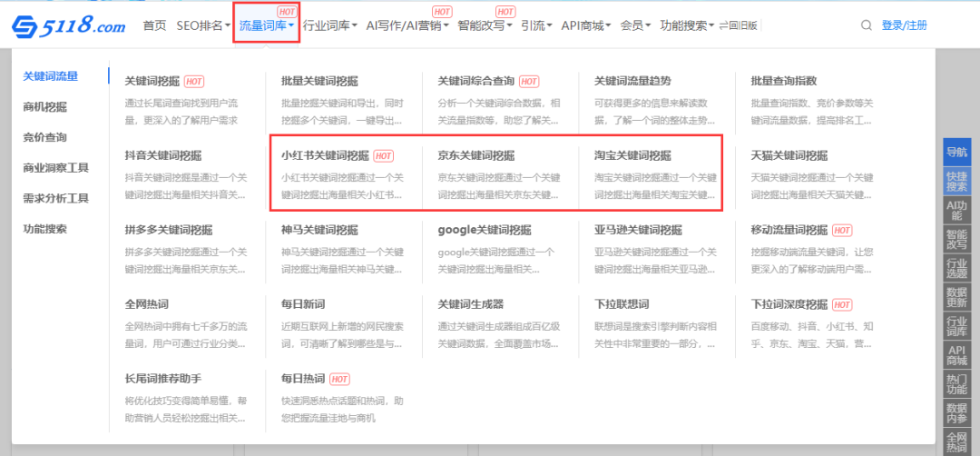Open 下拉联想词 tool

622,304
